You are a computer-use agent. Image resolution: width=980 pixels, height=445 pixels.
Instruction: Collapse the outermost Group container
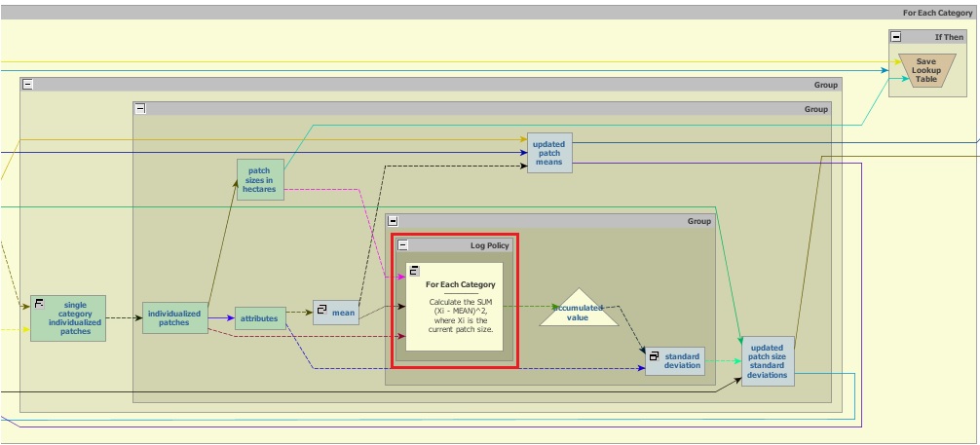[x=27, y=85]
